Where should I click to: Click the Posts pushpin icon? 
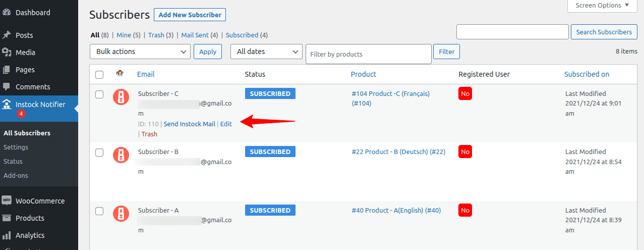(7, 35)
